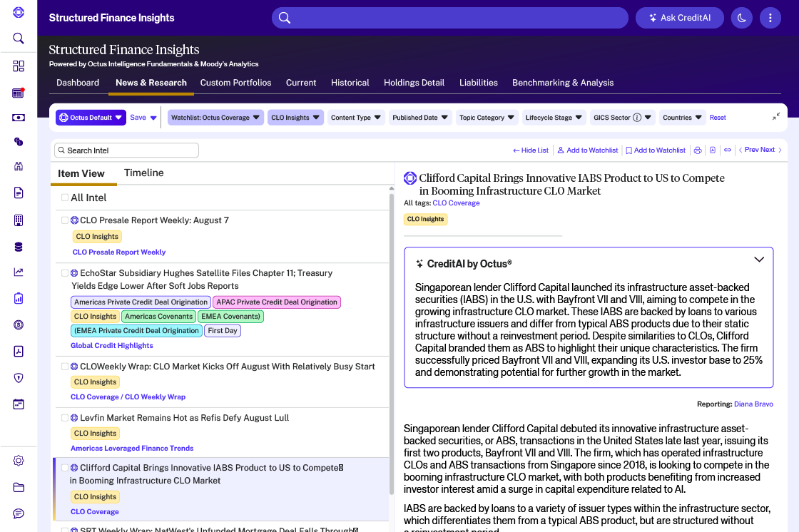Check the EchoStar Subsidiary article checkbox

click(65, 273)
